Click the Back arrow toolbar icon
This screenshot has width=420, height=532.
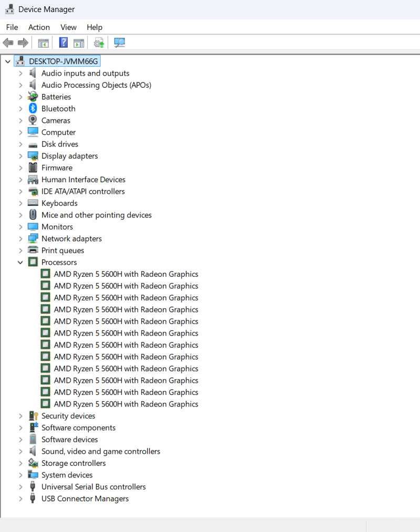[8, 43]
